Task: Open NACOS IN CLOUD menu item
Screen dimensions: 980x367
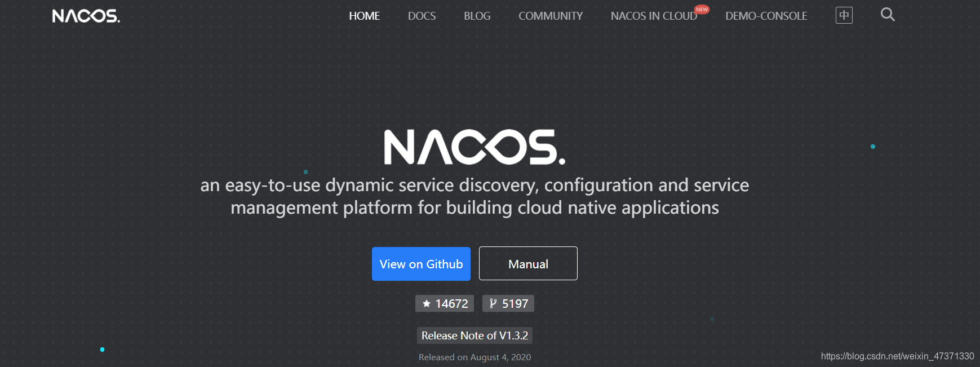Action: click(654, 16)
